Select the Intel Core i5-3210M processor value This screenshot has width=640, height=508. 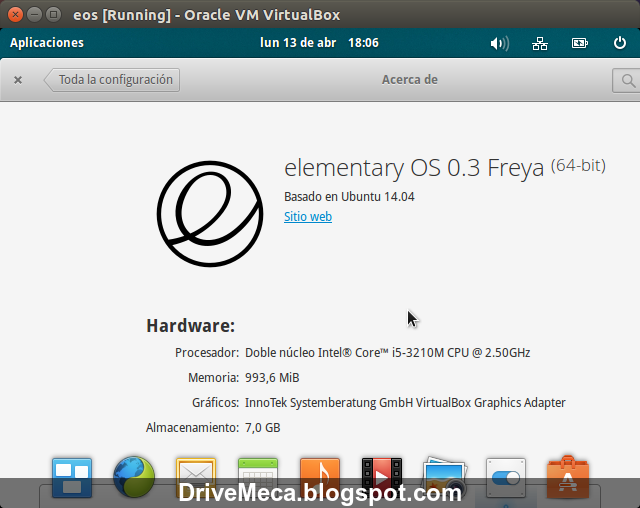tap(387, 353)
